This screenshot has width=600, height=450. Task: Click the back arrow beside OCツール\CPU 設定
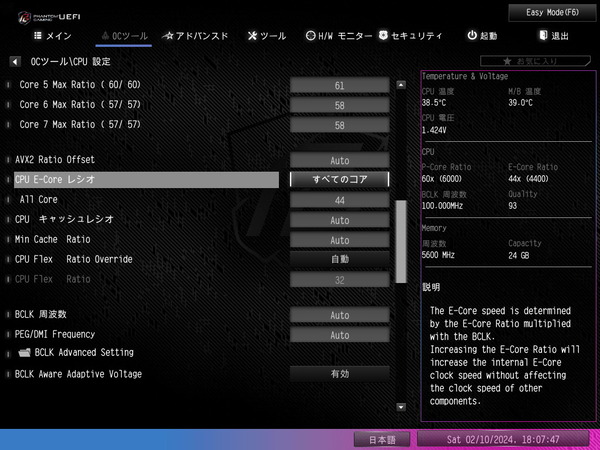click(15, 62)
